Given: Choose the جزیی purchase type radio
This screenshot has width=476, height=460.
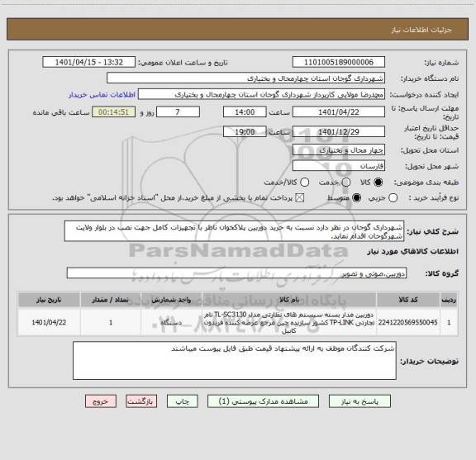Looking at the screenshot, I should [x=393, y=198].
